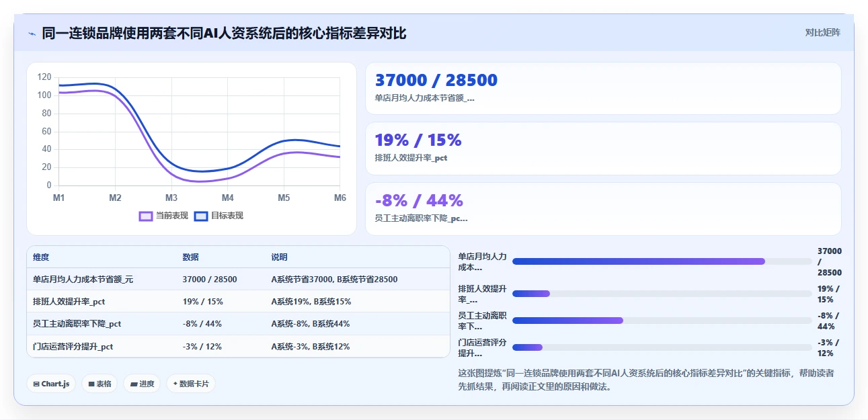Click the summary paragraph starting 这张图提炼
Image resolution: width=868 pixels, height=420 pixels.
[x=646, y=380]
